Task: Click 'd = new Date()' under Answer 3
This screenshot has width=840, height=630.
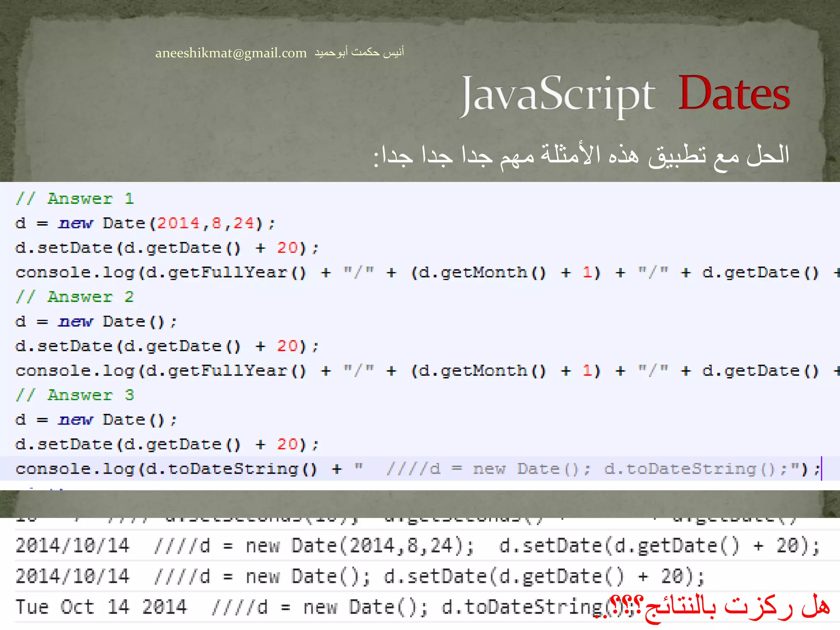Action: [96, 420]
